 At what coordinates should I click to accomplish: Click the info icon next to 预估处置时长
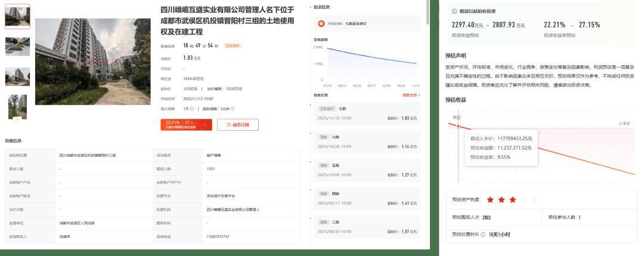tap(483, 235)
